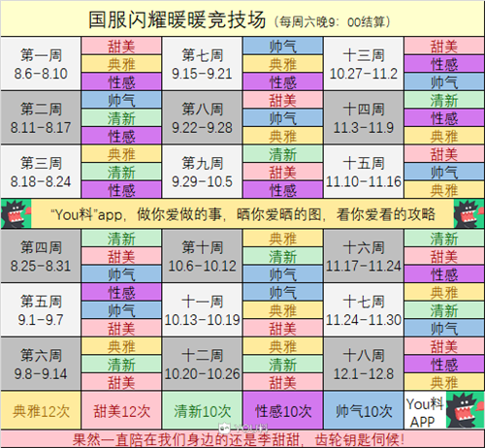Click the bottom red caption about 李甜甜
This screenshot has height=448, width=485.
point(239,439)
